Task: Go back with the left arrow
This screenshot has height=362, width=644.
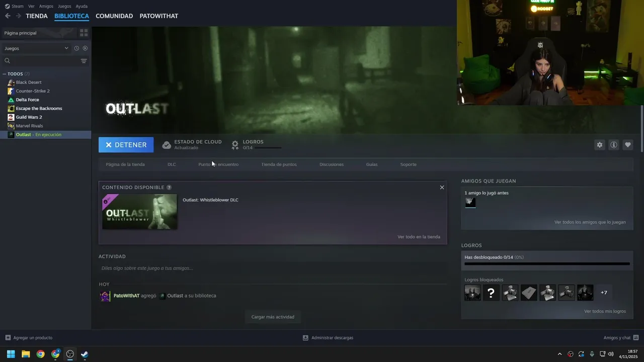Action: pos(8,16)
